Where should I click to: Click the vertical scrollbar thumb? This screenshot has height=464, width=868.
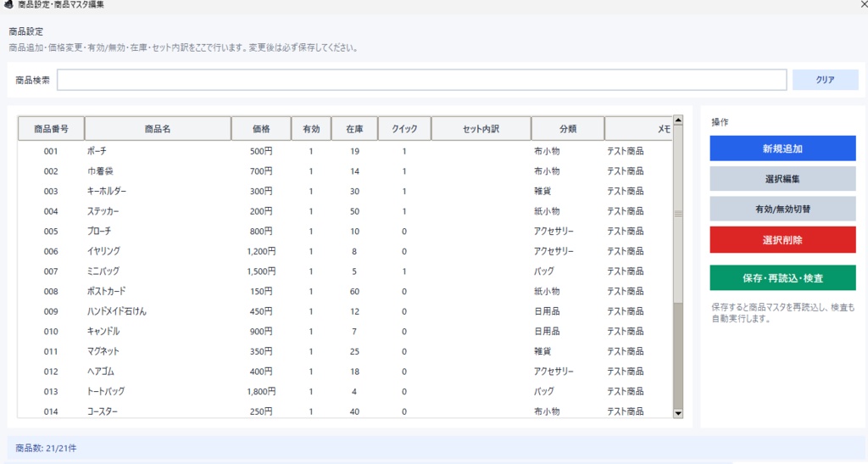[677, 215]
